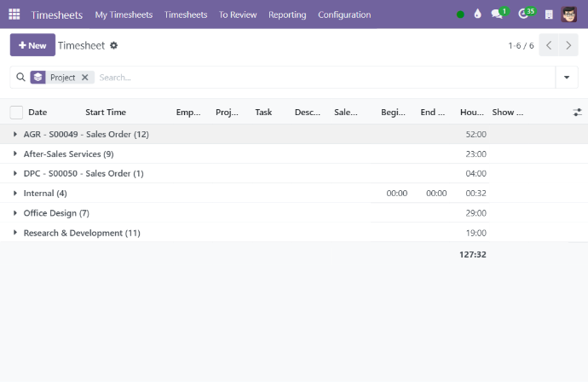Screen dimensions: 588x382
Task: Click the New timesheet button
Action: pyautogui.click(x=32, y=45)
